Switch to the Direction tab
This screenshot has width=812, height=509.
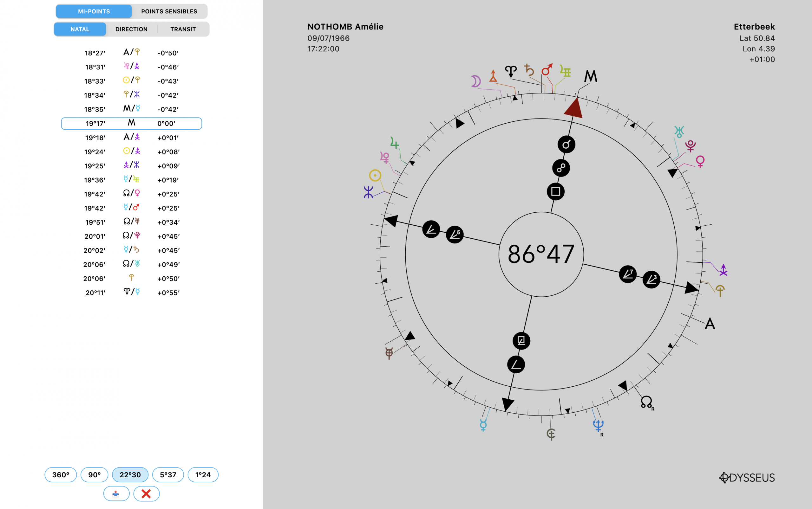(x=131, y=29)
